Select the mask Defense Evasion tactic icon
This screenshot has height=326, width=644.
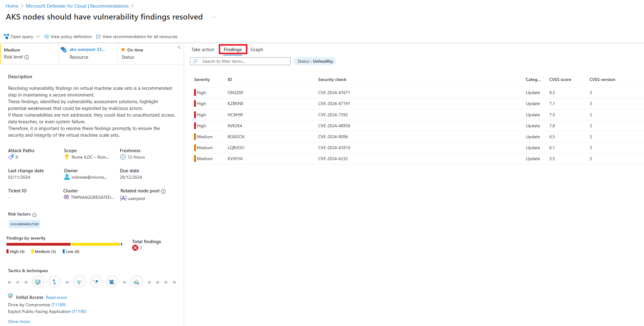(112, 282)
